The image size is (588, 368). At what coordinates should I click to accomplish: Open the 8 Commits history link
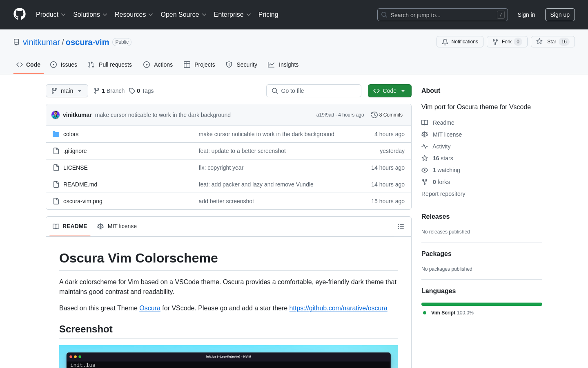[x=387, y=115]
